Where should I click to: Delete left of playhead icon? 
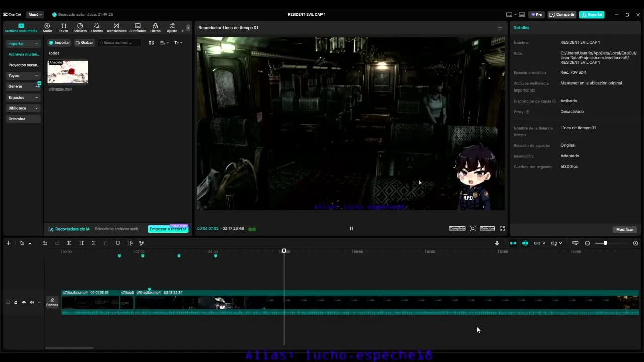click(x=82, y=243)
